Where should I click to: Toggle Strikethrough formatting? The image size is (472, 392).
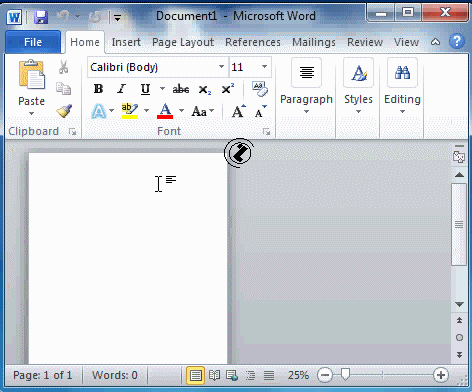(x=181, y=89)
